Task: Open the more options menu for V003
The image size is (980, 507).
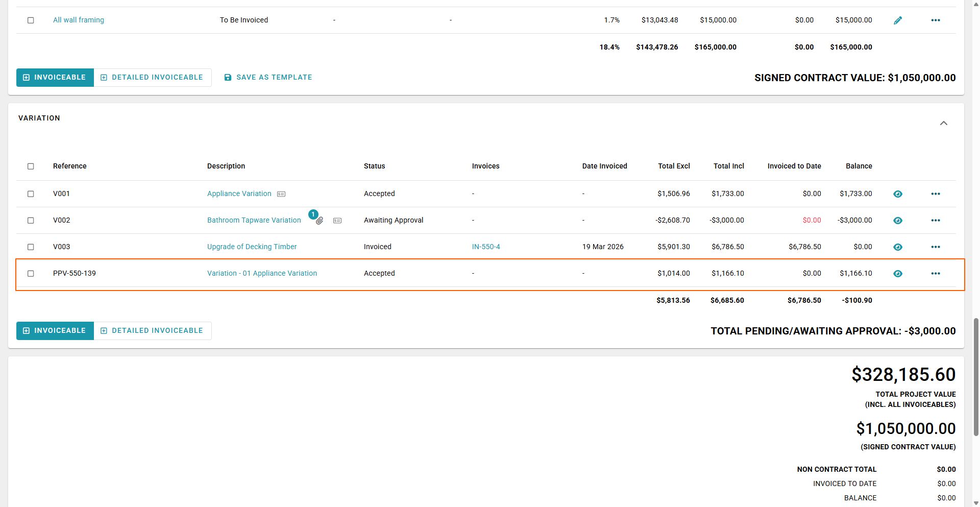Action: (935, 247)
